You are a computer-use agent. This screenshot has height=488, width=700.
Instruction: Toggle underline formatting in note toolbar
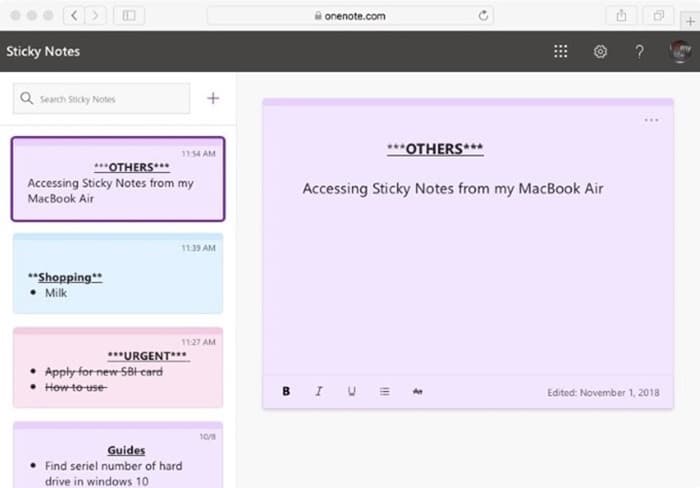(352, 392)
